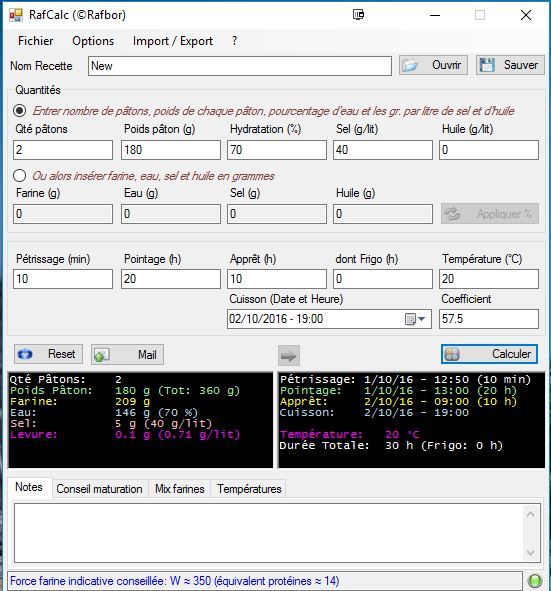Screen dimensions: 551x591
Task: Click the Appliquer % button
Action: click(490, 214)
